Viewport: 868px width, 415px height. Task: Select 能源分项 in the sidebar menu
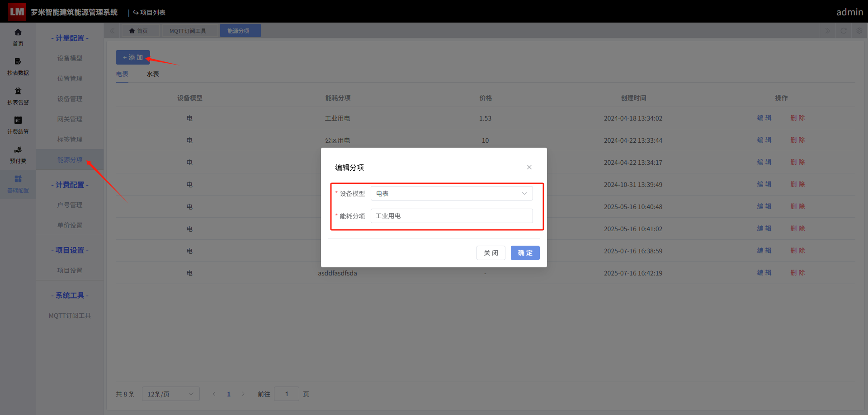point(70,160)
